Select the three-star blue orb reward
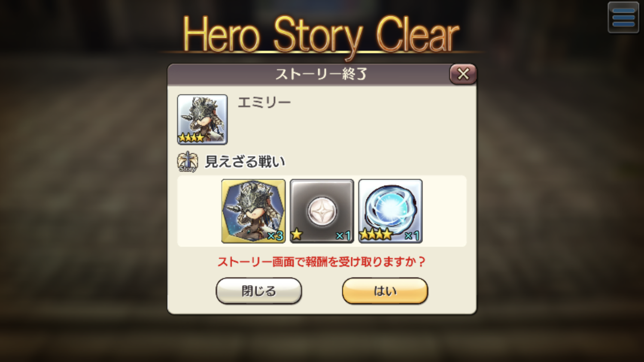The height and width of the screenshot is (362, 644). point(390,211)
